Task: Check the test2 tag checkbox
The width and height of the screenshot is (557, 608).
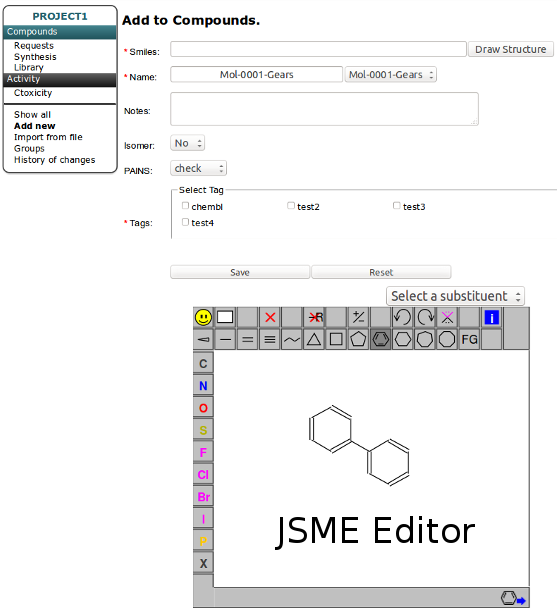Action: pyautogui.click(x=291, y=206)
